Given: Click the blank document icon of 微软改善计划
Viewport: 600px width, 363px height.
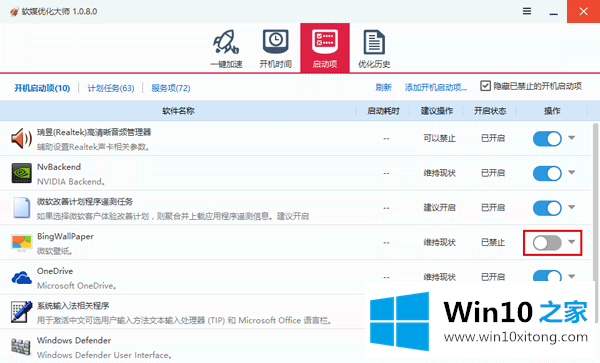Looking at the screenshot, I should pos(21,208).
